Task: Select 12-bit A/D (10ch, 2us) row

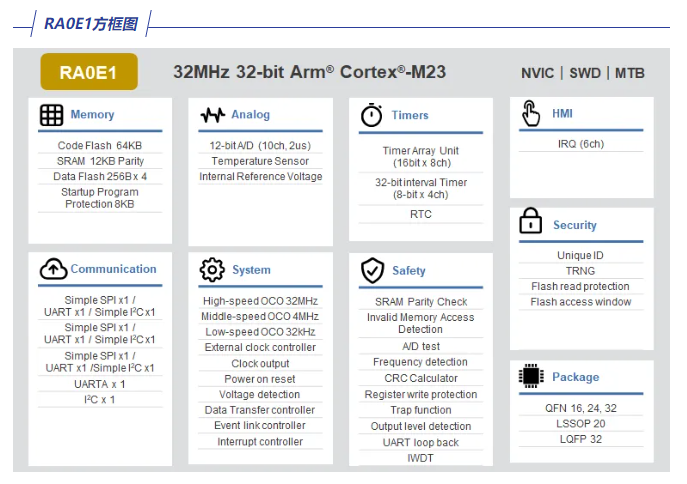Action: tap(260, 145)
